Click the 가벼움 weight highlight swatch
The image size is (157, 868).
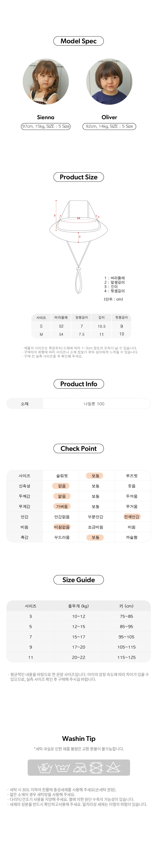[62, 506]
